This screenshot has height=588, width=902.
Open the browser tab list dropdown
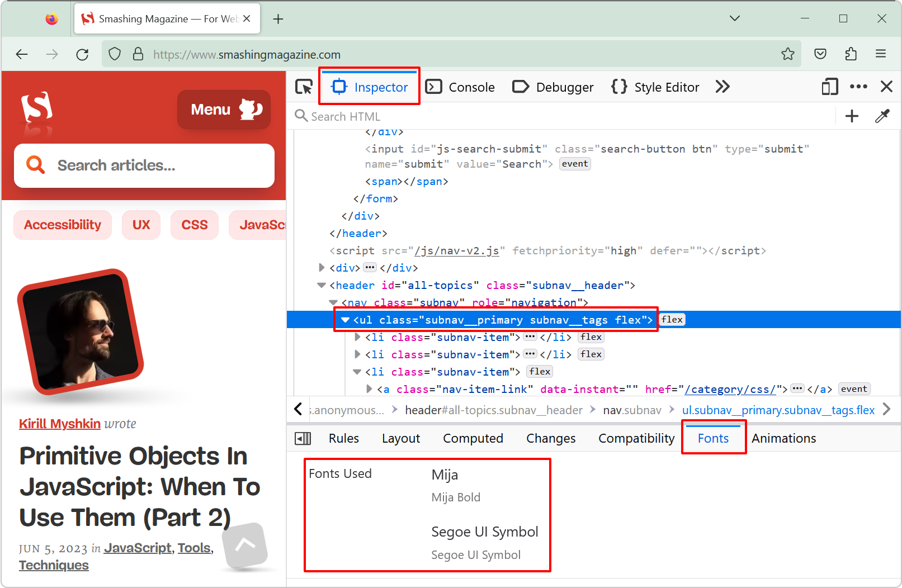click(734, 18)
